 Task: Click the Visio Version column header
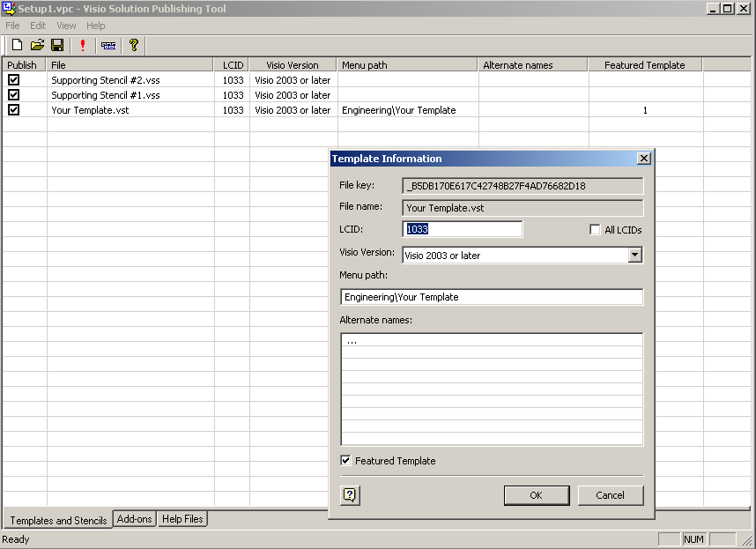coord(293,64)
